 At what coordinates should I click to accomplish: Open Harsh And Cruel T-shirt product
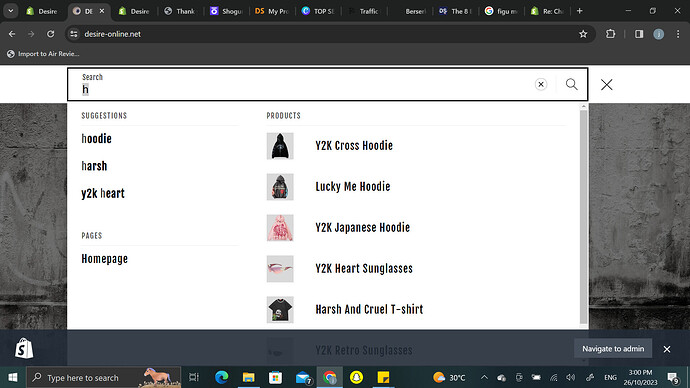(369, 309)
